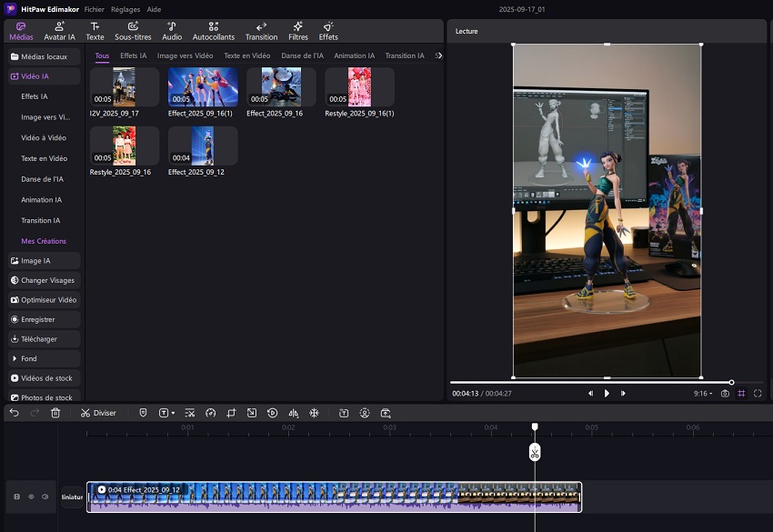Open the 9:16 aspect ratio dropdown
This screenshot has height=532, width=773.
[703, 394]
